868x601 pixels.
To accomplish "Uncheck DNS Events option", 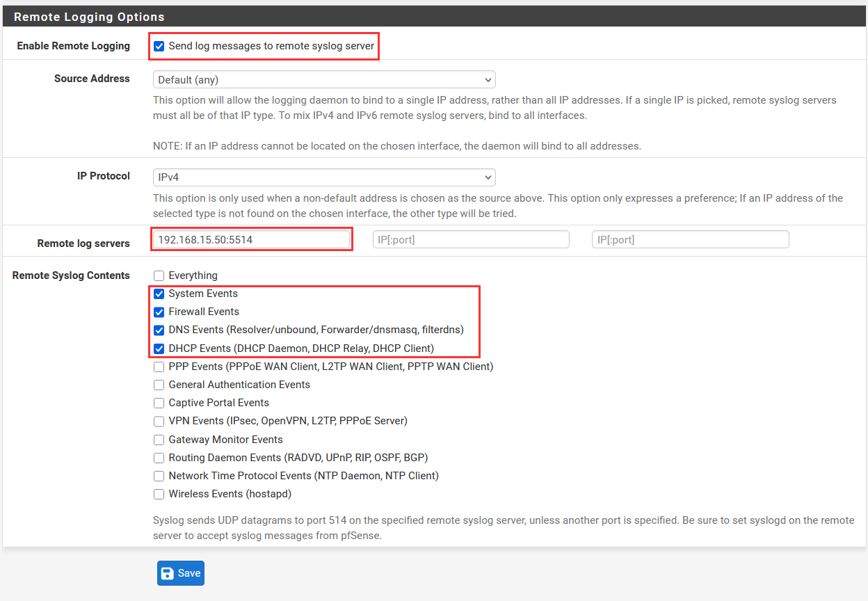I will 159,330.
